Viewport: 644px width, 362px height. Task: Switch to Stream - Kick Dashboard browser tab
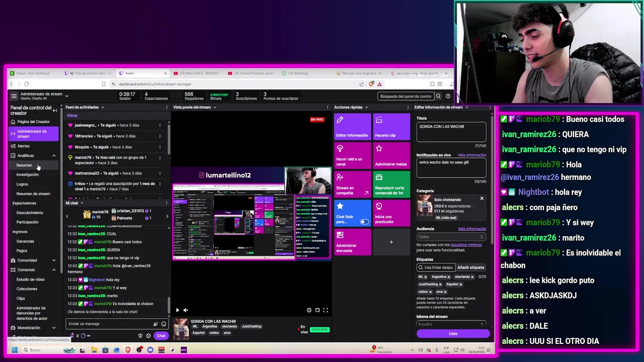pos(33,73)
